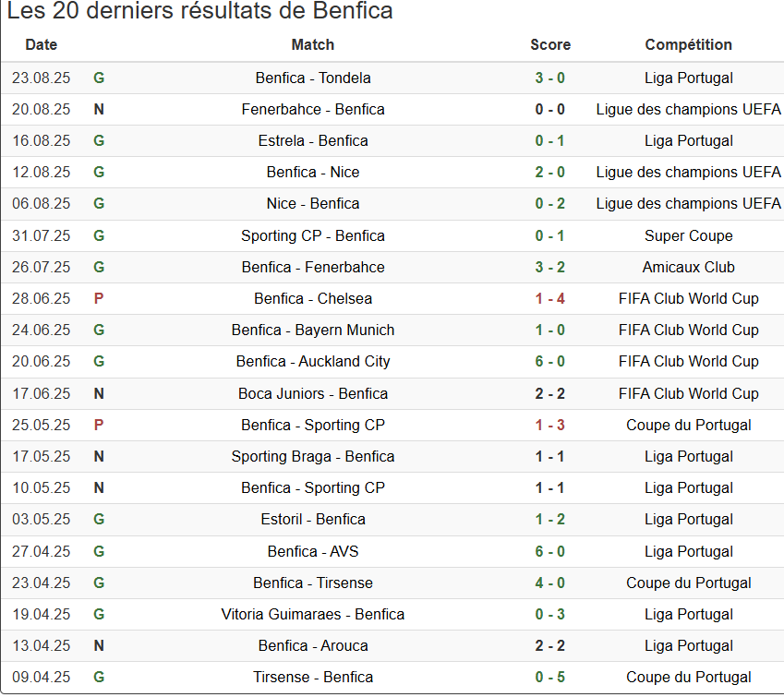Click the 3 - 2 score against Fenerbahce
The height and width of the screenshot is (697, 784).
(550, 267)
